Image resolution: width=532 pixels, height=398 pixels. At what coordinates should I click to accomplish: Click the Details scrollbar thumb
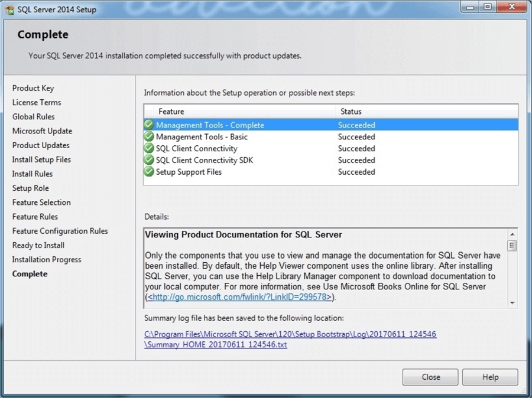point(512,246)
